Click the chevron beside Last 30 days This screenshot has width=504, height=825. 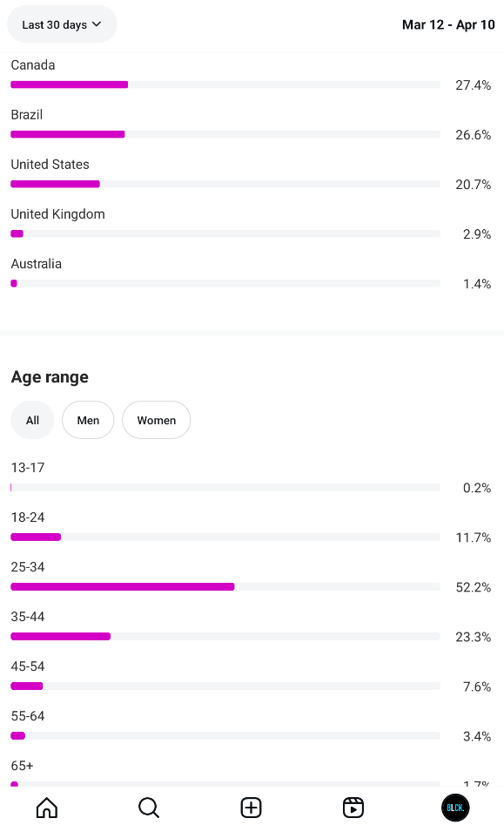pos(96,24)
